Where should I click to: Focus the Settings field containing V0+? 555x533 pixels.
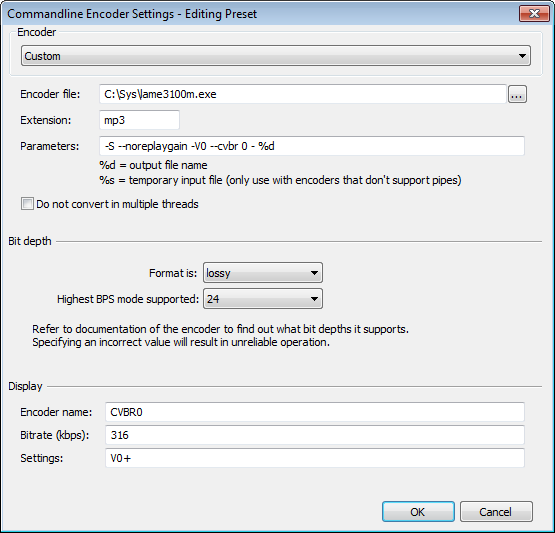tap(315, 458)
